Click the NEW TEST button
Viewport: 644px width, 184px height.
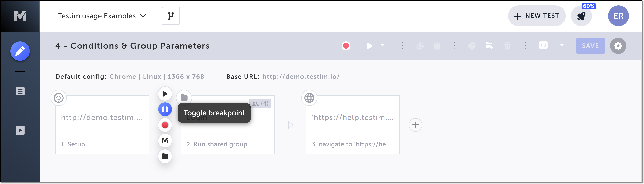click(x=537, y=16)
